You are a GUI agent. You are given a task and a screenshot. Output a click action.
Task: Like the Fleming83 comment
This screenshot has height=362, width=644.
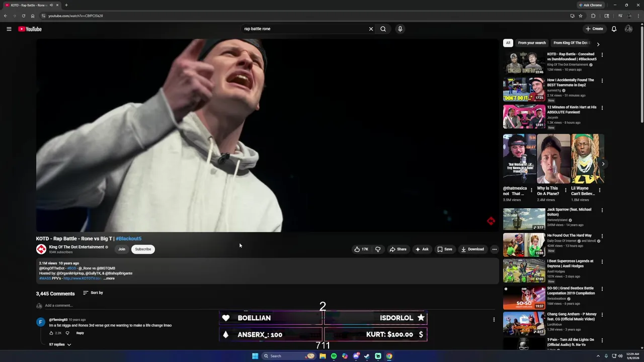click(x=51, y=333)
